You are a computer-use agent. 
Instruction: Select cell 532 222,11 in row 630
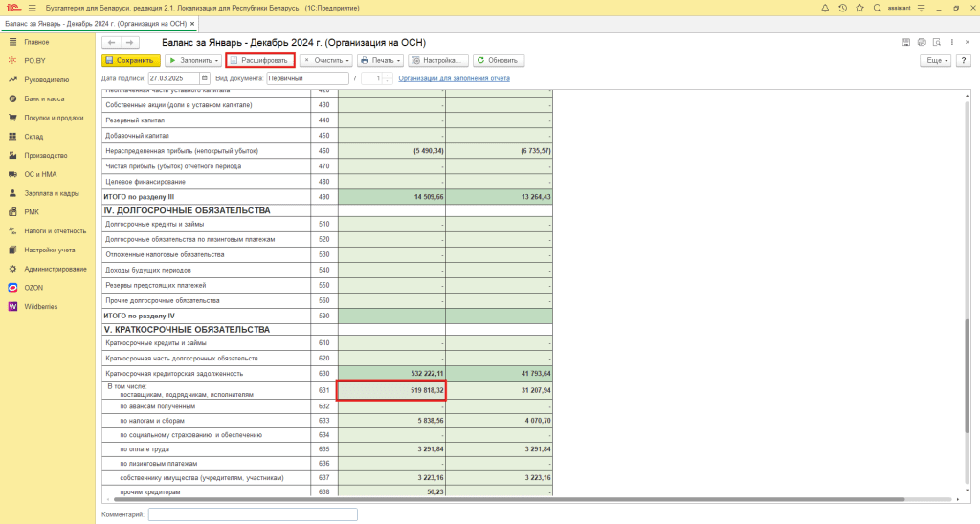click(391, 374)
